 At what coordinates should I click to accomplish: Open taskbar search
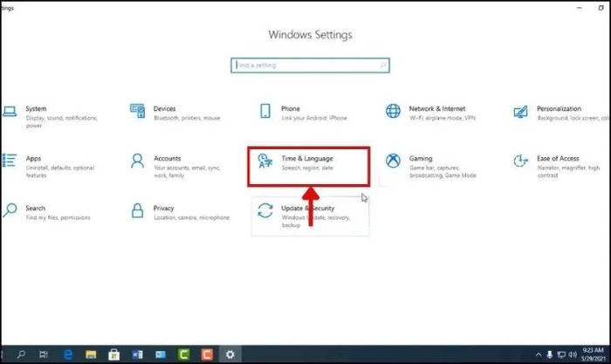coord(22,354)
